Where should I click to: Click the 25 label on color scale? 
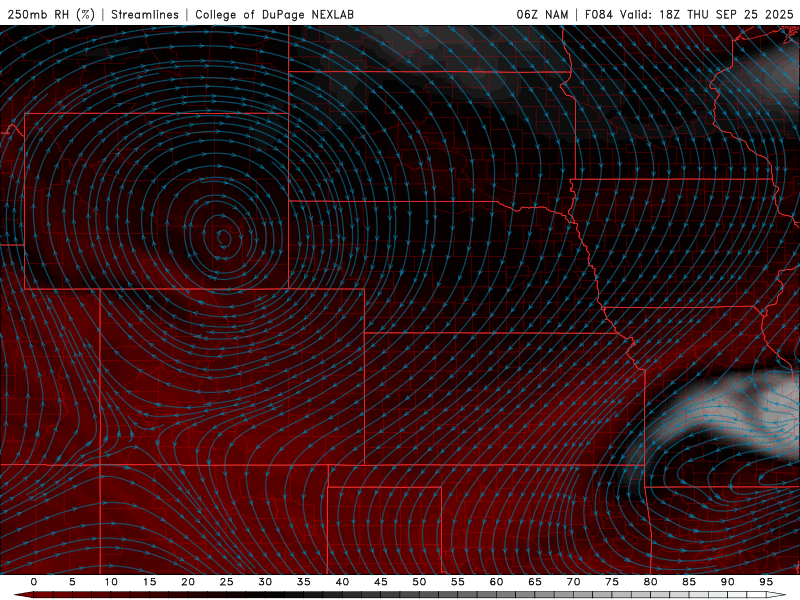[226, 582]
